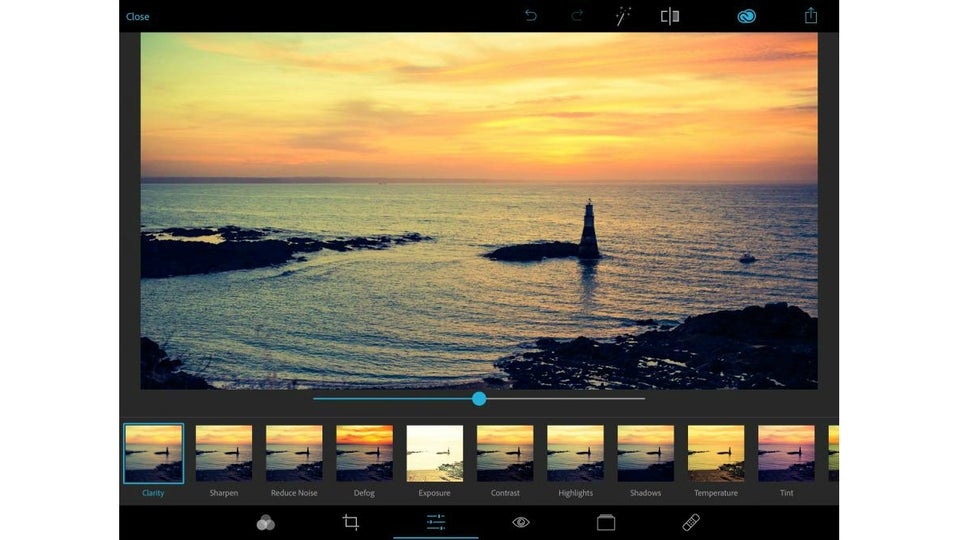Image resolution: width=960 pixels, height=540 pixels.
Task: Tap the redo arrow icon
Action: coord(577,16)
